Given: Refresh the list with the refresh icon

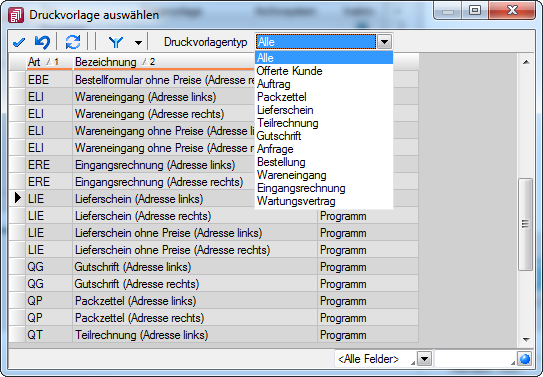Looking at the screenshot, I should (x=73, y=42).
